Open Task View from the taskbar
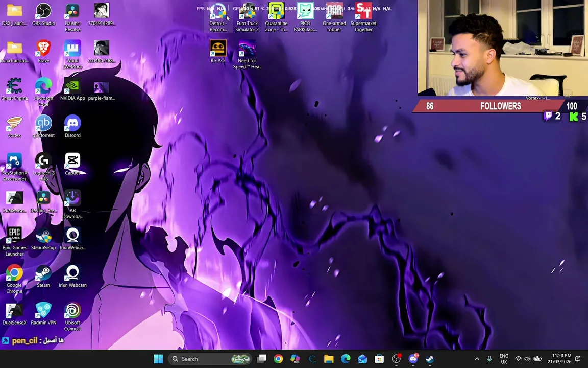Viewport: 588px width, 368px height. click(x=262, y=359)
